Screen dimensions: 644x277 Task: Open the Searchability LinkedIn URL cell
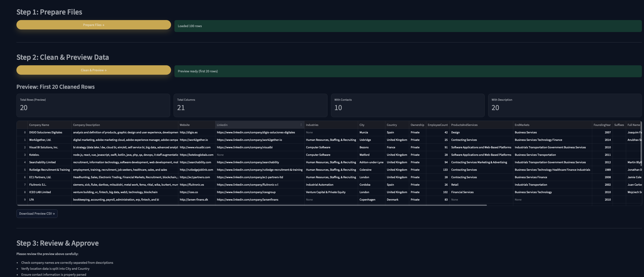(x=248, y=162)
